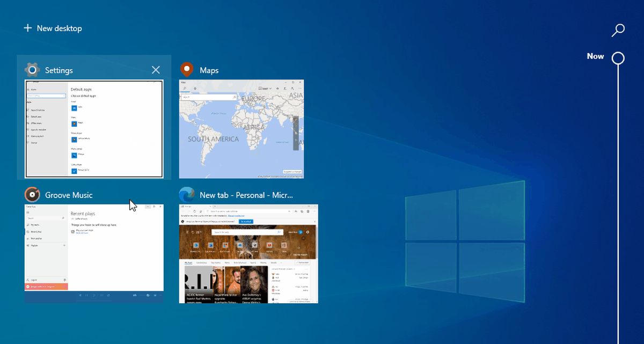Screen dimensions: 644x344
Task: Open the Edge New tab window thumbnail
Action: 248,253
